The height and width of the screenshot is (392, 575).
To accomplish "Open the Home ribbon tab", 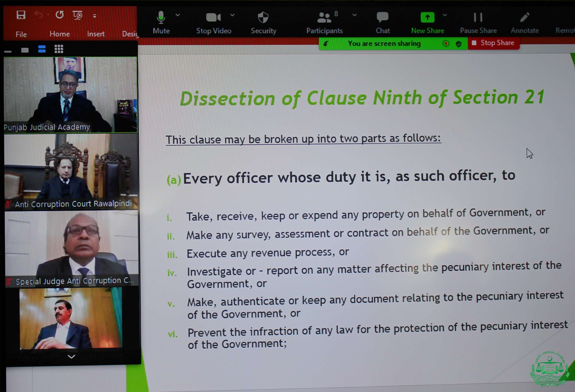I will pyautogui.click(x=60, y=34).
